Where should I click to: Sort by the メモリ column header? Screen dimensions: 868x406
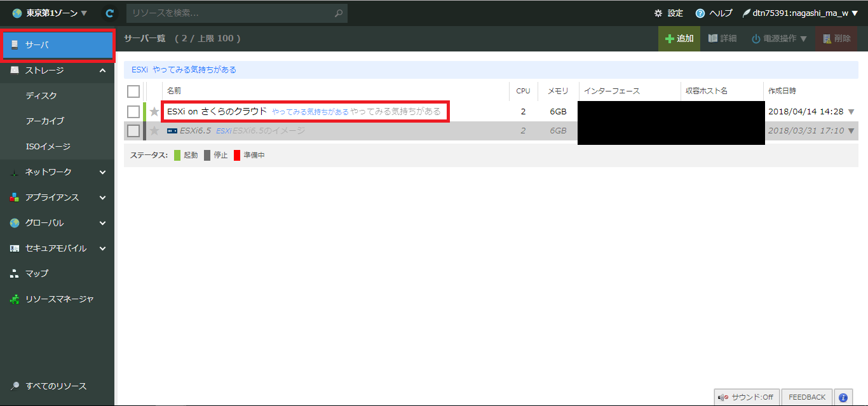click(x=559, y=91)
